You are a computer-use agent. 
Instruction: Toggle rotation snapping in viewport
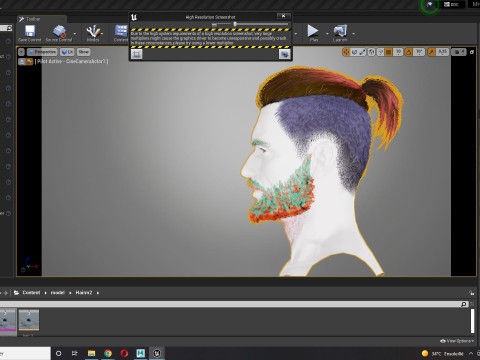point(409,52)
